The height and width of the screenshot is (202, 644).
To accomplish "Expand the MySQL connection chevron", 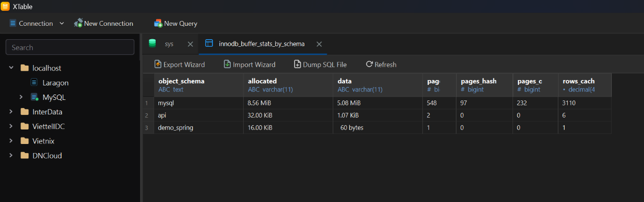I will pos(21,97).
